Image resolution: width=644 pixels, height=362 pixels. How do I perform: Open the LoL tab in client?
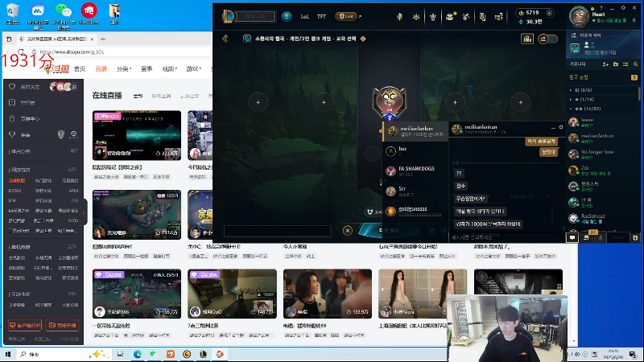[305, 16]
